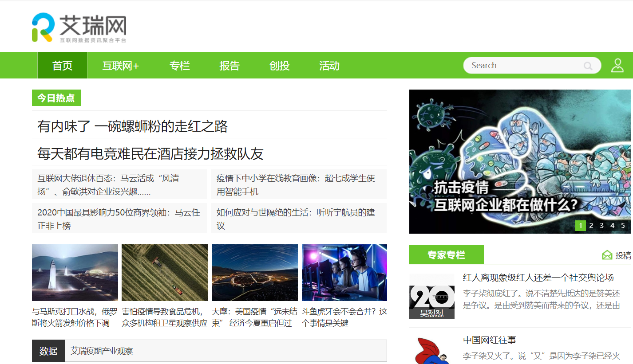633x364 pixels.
Task: Open the 互联网+ nav item
Action: pyautogui.click(x=121, y=66)
